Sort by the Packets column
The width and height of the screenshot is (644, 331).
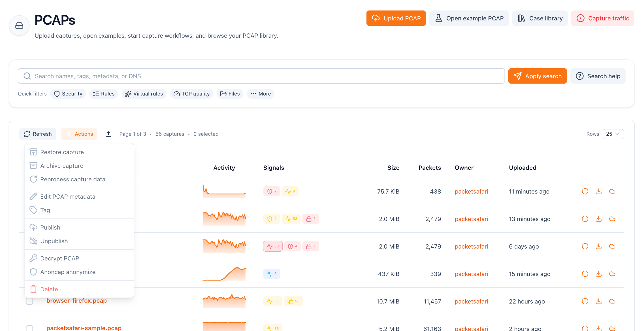click(x=430, y=168)
